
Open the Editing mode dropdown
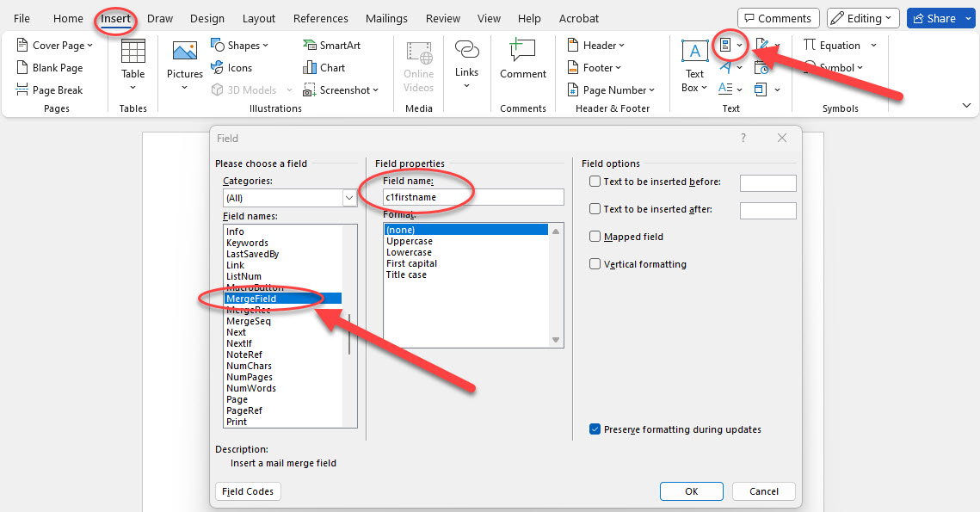863,18
